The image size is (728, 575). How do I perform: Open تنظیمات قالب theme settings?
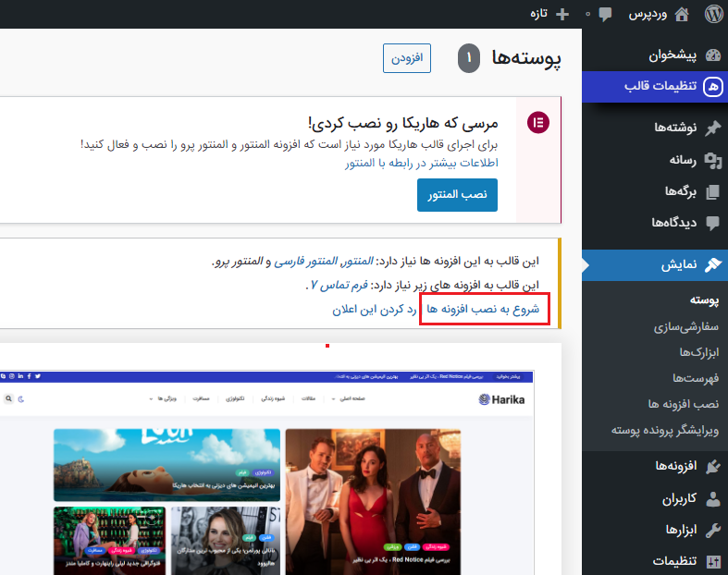tap(662, 86)
